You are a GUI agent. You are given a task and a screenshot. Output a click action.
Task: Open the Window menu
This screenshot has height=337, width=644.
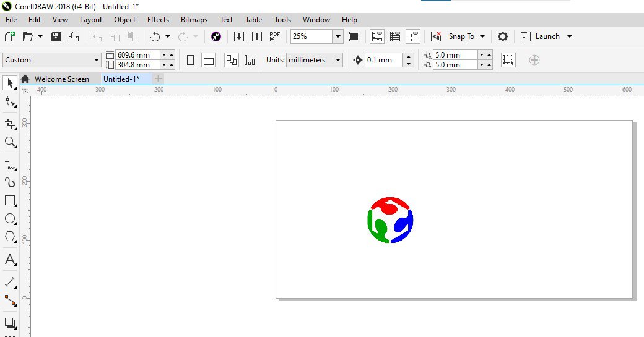[x=316, y=20]
